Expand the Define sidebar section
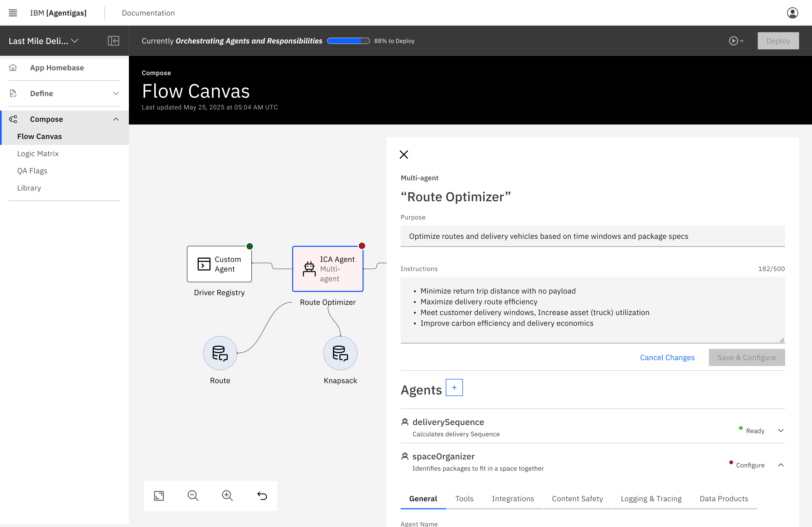The image size is (812, 527). click(x=116, y=93)
